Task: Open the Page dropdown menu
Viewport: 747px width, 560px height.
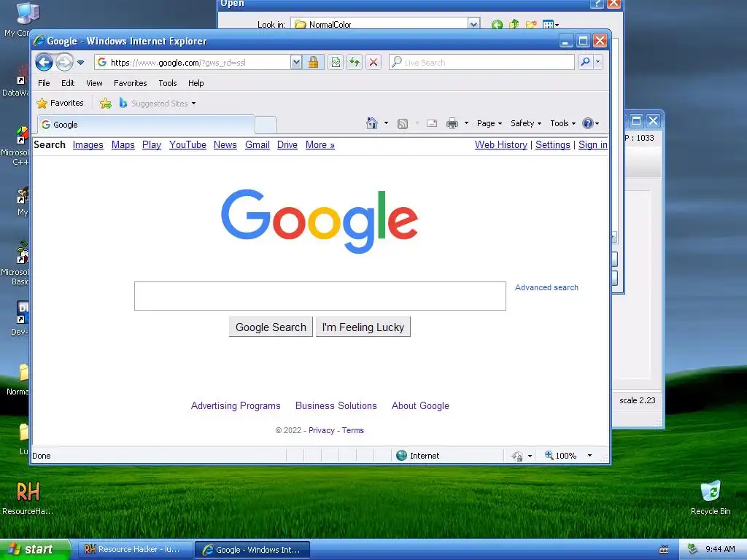Action: click(489, 123)
